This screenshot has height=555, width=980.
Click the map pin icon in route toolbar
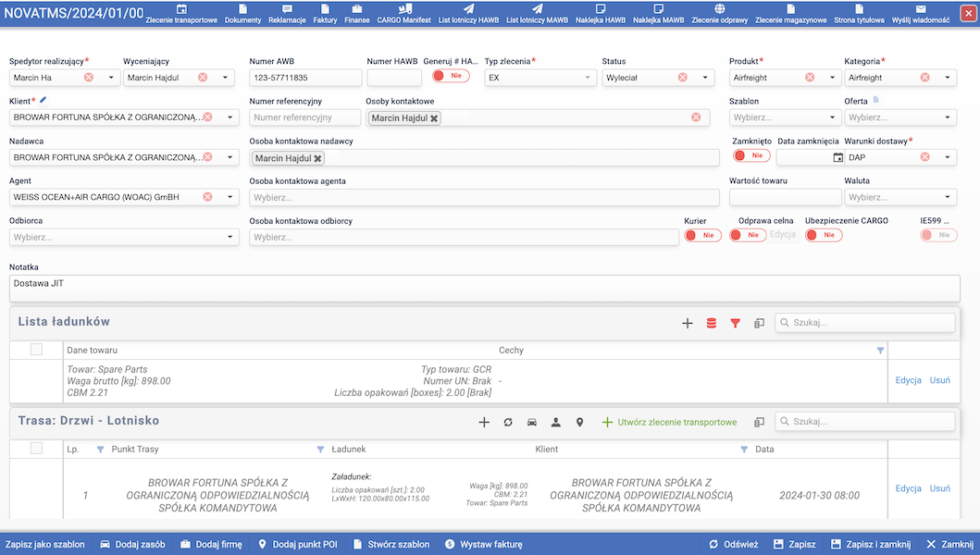[580, 423]
